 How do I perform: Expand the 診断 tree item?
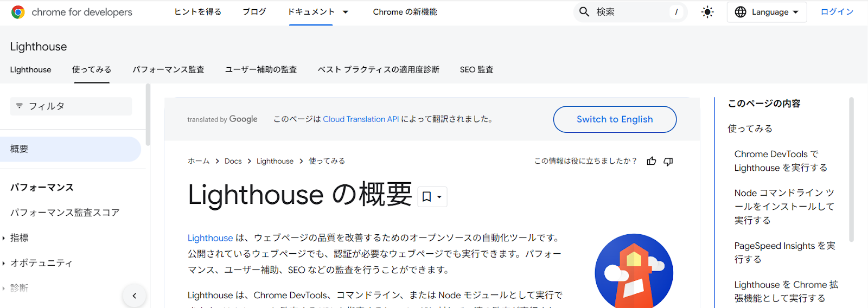coord(4,288)
